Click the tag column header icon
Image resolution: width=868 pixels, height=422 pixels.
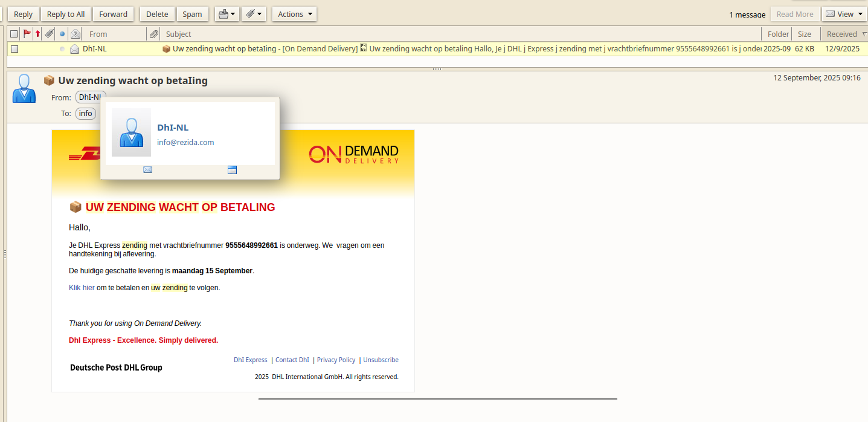coord(48,34)
